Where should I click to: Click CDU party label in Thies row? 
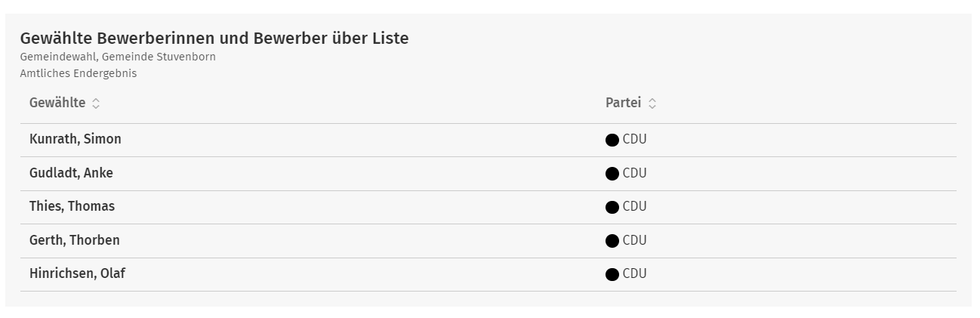[635, 206]
